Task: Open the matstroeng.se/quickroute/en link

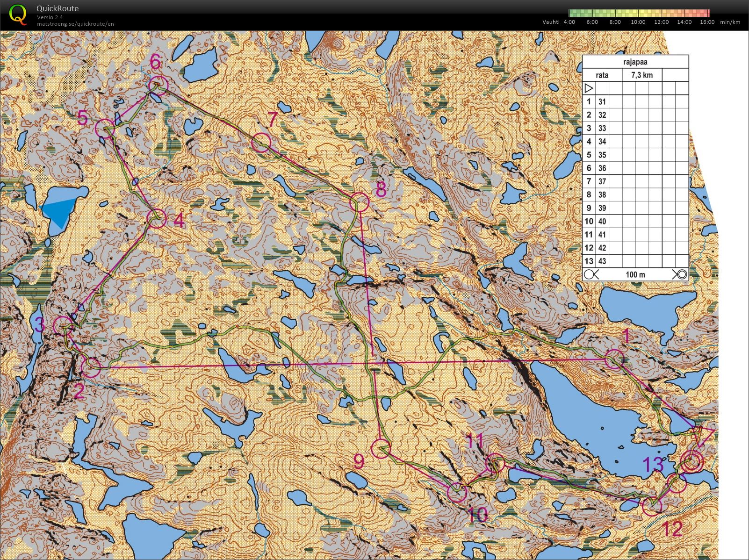Action: click(x=76, y=24)
